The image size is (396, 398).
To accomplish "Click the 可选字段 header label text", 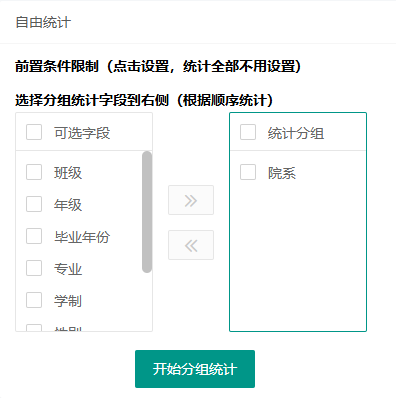I will click(x=82, y=133).
